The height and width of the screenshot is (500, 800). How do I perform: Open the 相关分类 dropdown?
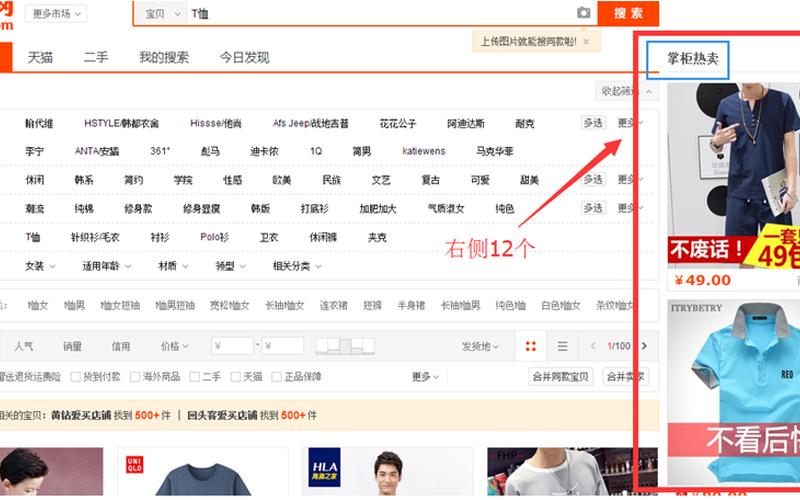[x=297, y=266]
